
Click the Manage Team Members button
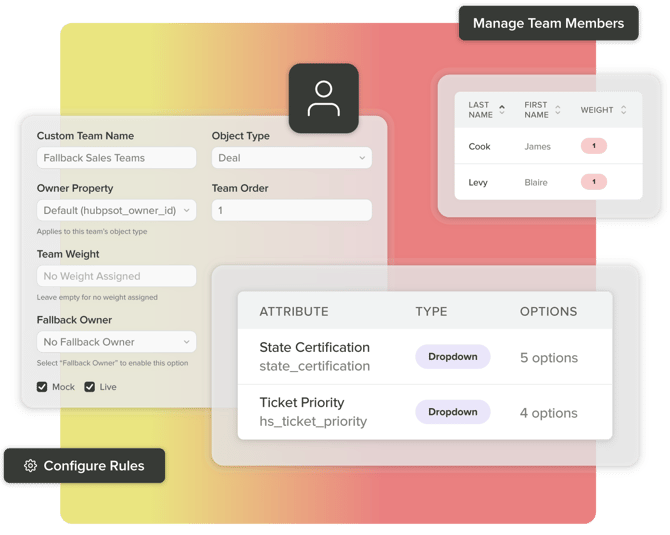[548, 23]
